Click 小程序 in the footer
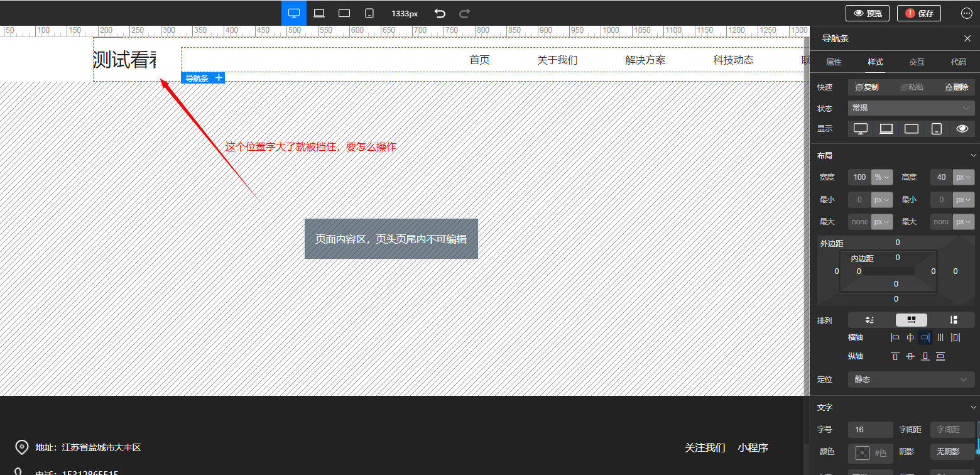This screenshot has width=980, height=475. point(753,447)
